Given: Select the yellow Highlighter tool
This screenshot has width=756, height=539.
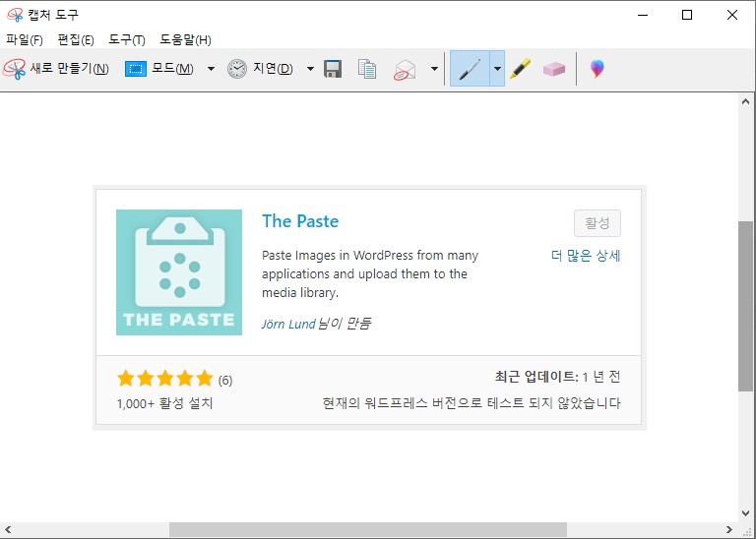Looking at the screenshot, I should (x=521, y=69).
